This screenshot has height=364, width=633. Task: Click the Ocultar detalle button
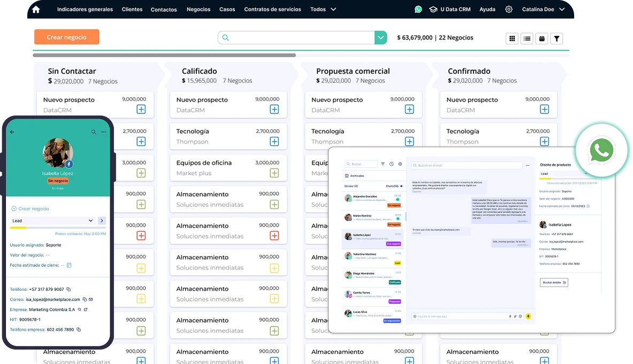[x=554, y=282]
